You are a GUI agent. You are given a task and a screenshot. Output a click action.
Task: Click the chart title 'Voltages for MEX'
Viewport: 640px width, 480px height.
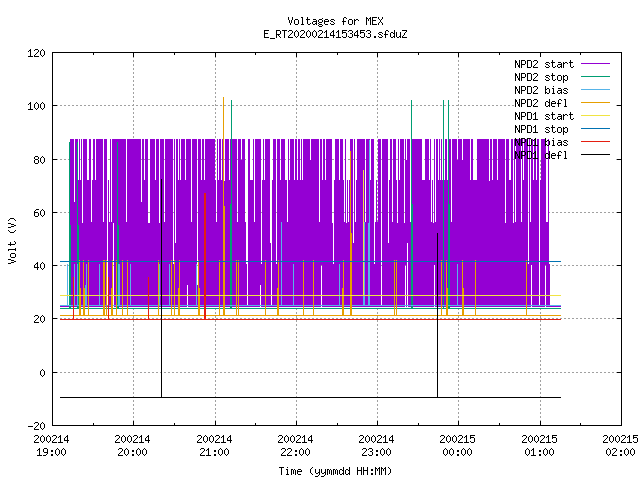pyautogui.click(x=335, y=21)
